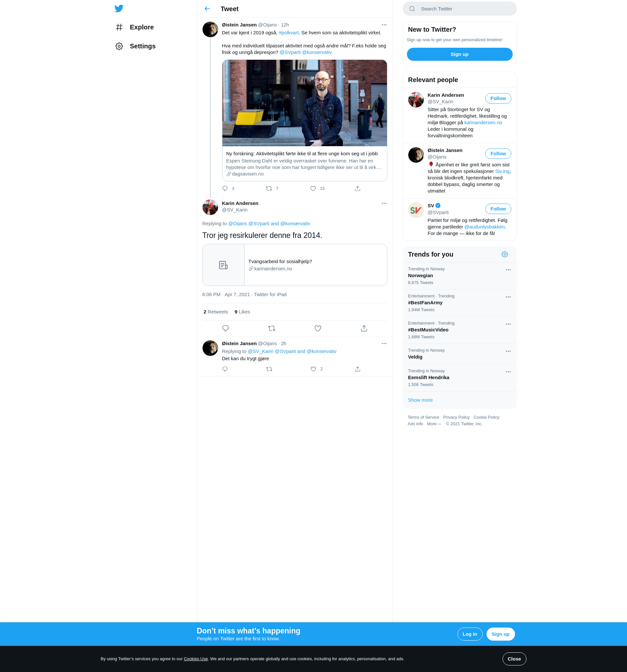
Task: Follow the SV party account
Action: (x=498, y=209)
